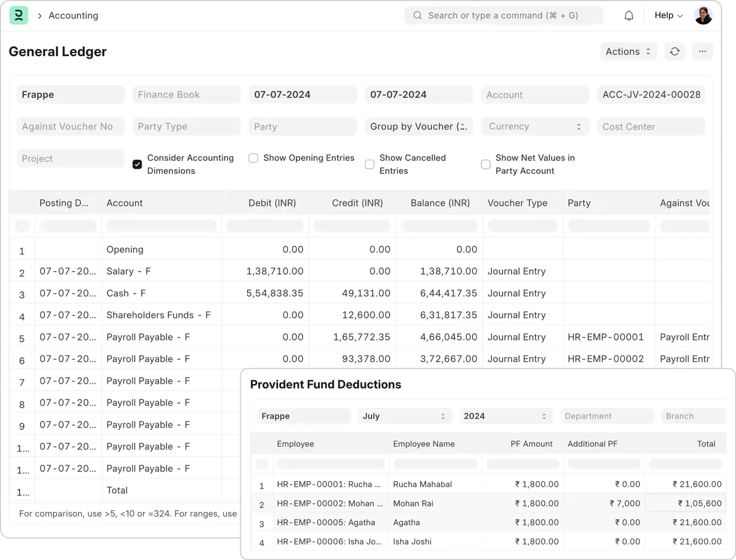
Task: Select the Cash - F account cell
Action: [x=161, y=293]
